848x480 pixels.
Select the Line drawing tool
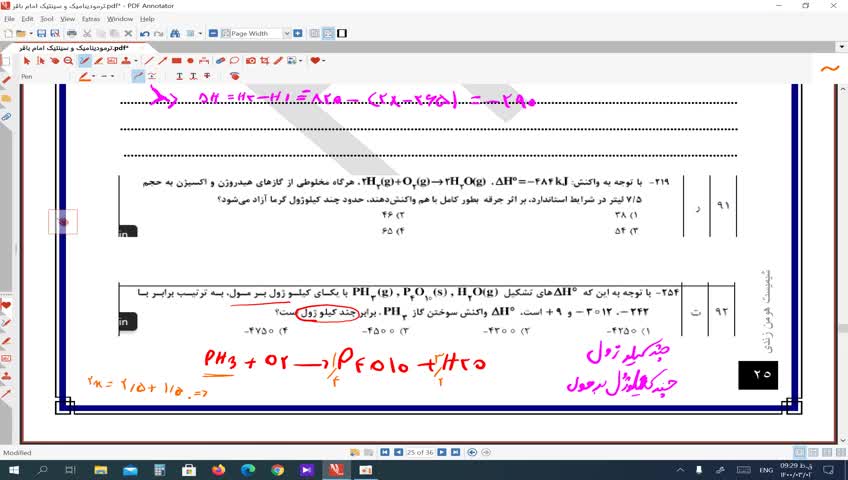[x=149, y=61]
